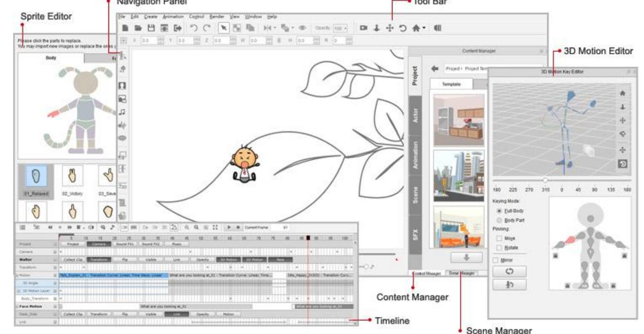Click the Sound FX1 track button

tap(125, 244)
